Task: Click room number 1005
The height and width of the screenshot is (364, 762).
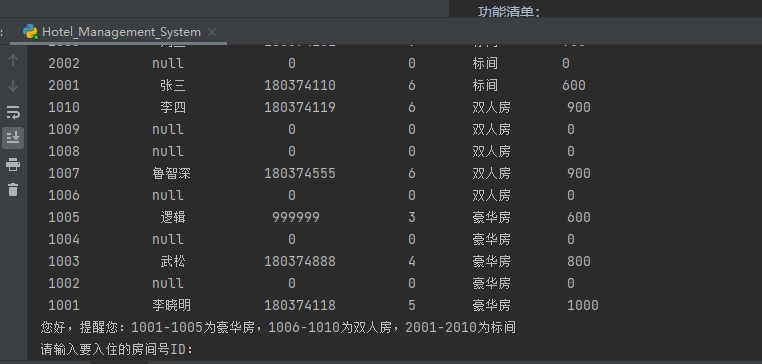Action: (x=64, y=217)
